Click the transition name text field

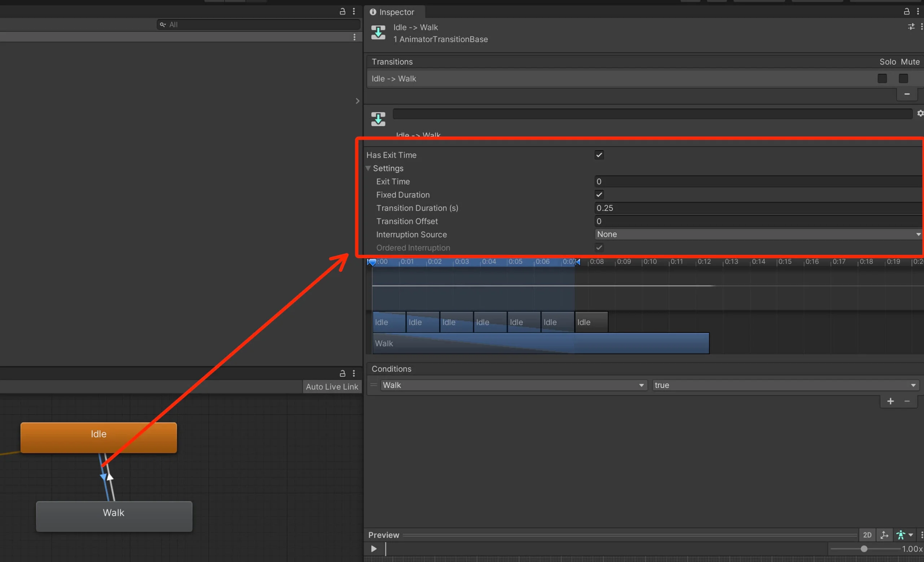(653, 114)
